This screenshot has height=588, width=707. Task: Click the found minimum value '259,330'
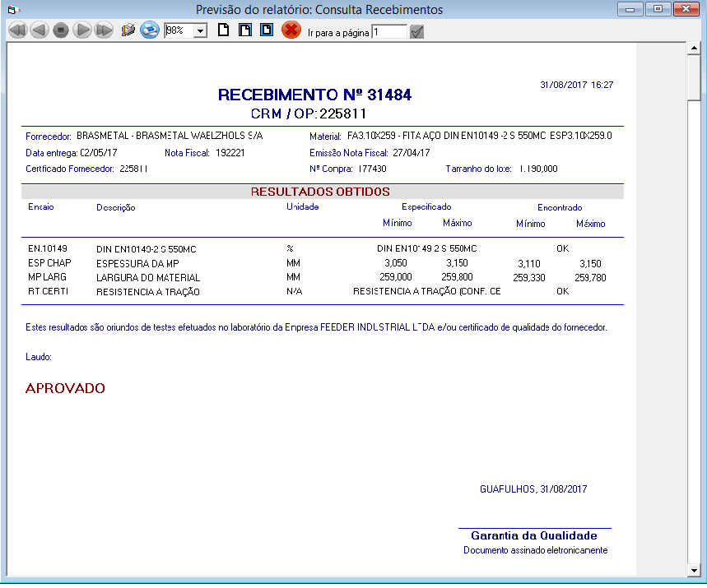point(529,278)
